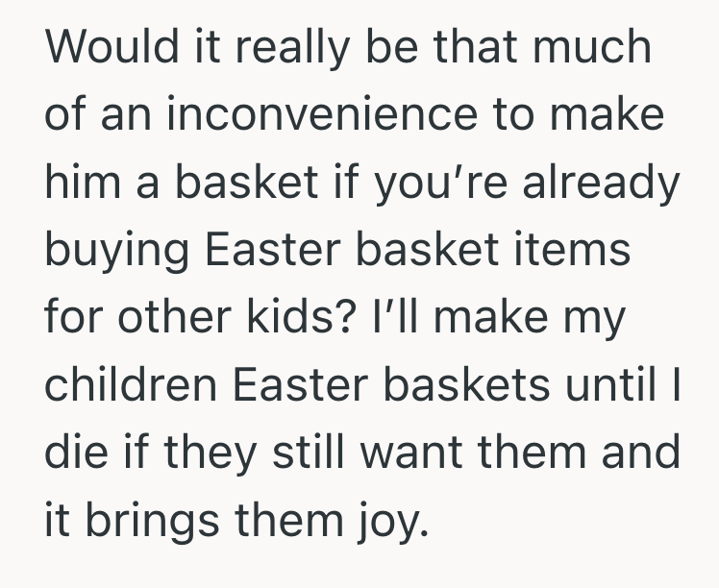Click the word "still"
Screen dimensions: 719x588
(299, 452)
